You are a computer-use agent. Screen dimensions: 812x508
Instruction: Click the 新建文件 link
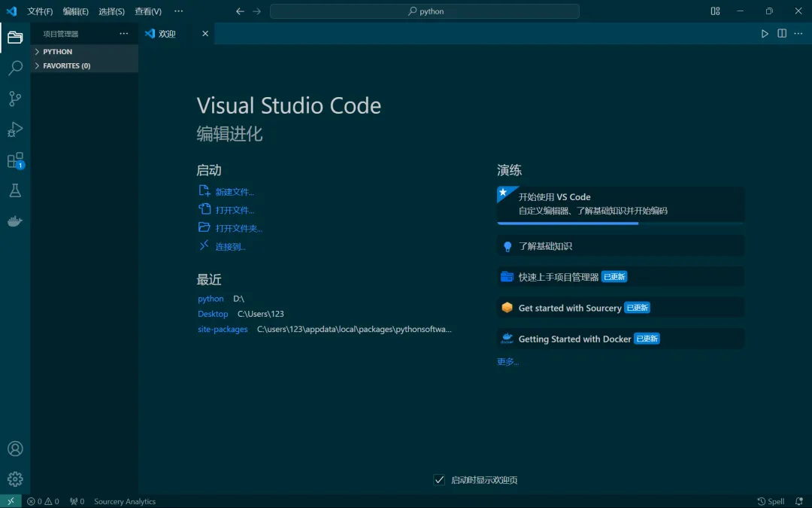click(x=235, y=192)
